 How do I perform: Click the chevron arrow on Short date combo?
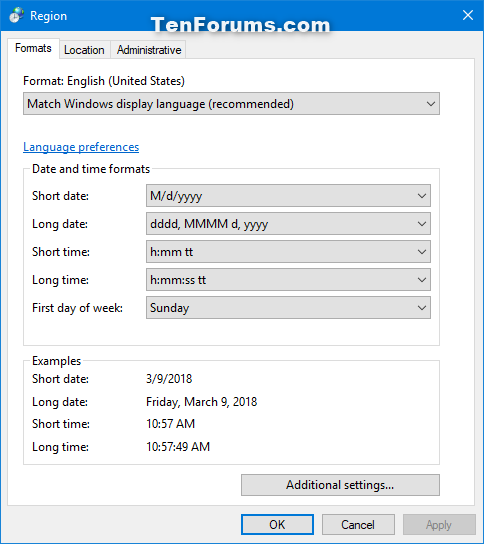point(422,196)
